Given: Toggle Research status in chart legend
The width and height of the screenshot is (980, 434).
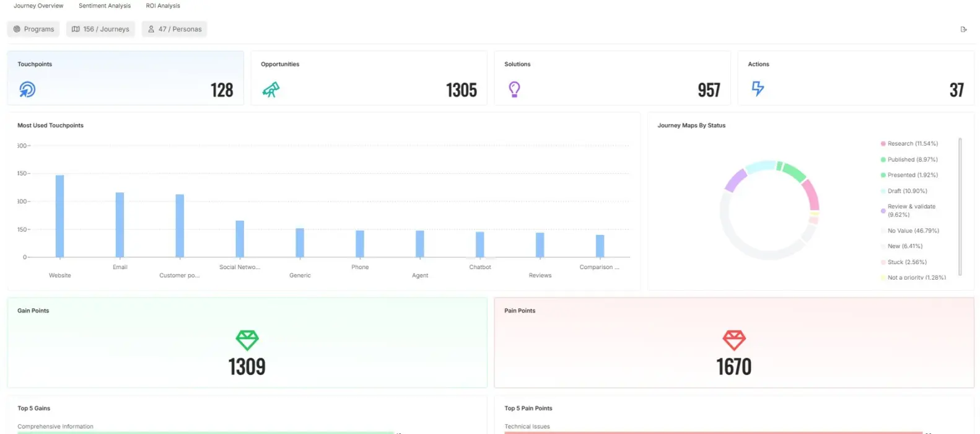Looking at the screenshot, I should 912,144.
